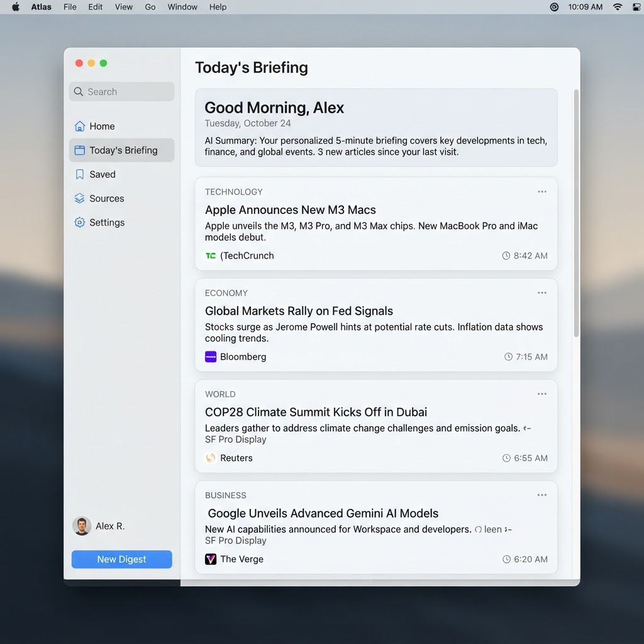Click clock icon next to 8:42 AM

(x=506, y=255)
